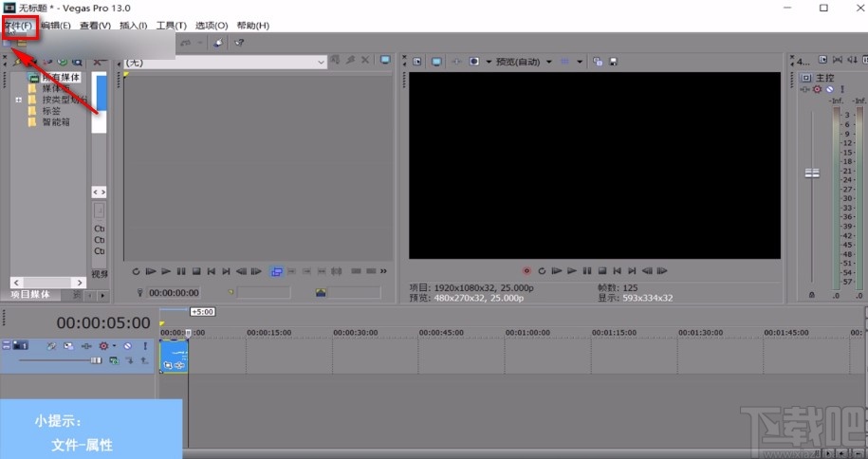Click Play from Start under preview
The width and height of the screenshot is (868, 459).
tap(556, 270)
